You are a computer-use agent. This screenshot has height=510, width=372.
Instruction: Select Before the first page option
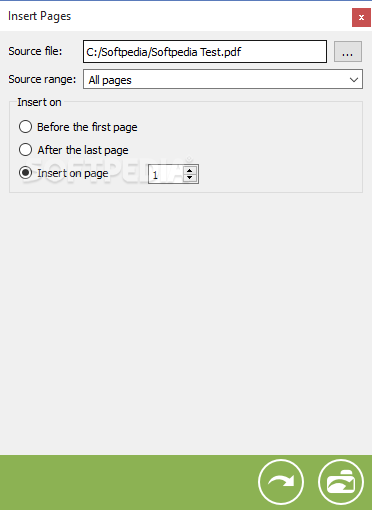coord(26,127)
